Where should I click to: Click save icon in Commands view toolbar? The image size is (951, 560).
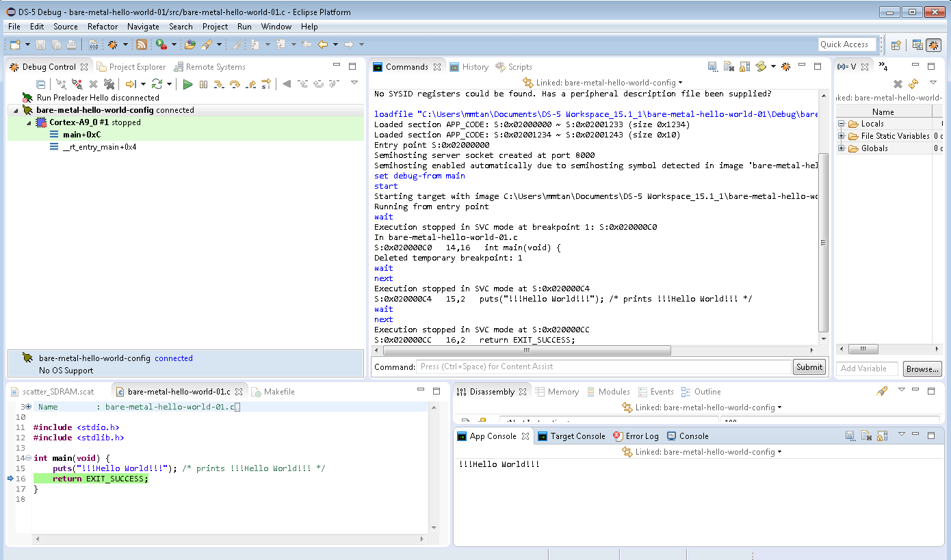click(712, 67)
